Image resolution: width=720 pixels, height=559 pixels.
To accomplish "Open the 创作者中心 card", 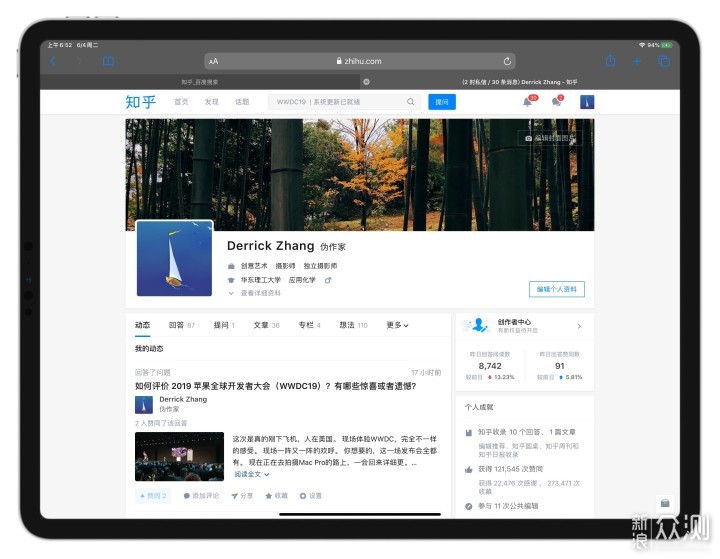I will pos(525,326).
